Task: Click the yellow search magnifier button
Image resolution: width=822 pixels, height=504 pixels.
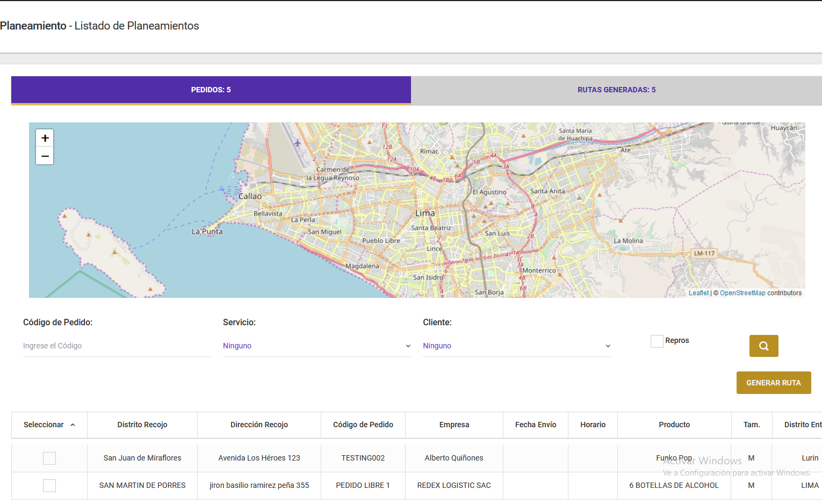Action: [763, 346]
